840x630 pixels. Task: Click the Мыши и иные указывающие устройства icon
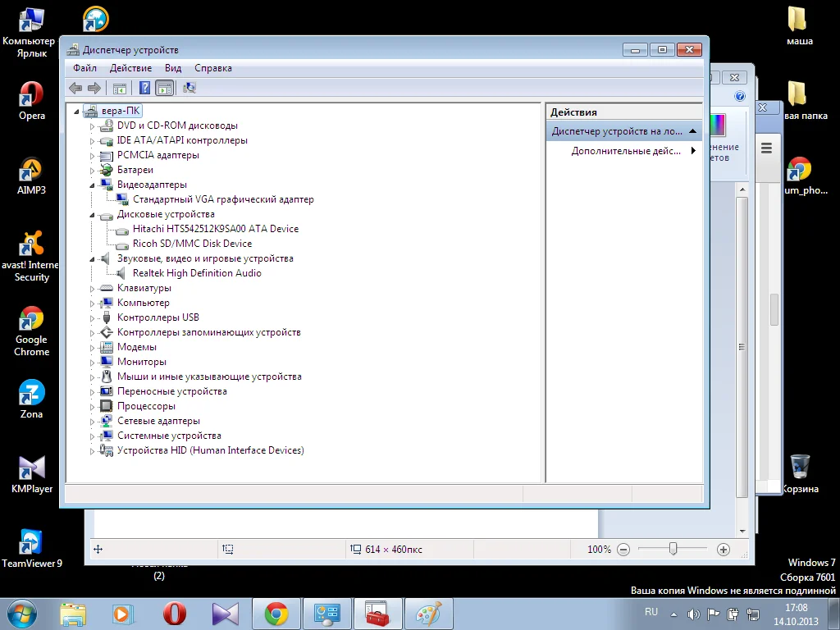coord(107,377)
